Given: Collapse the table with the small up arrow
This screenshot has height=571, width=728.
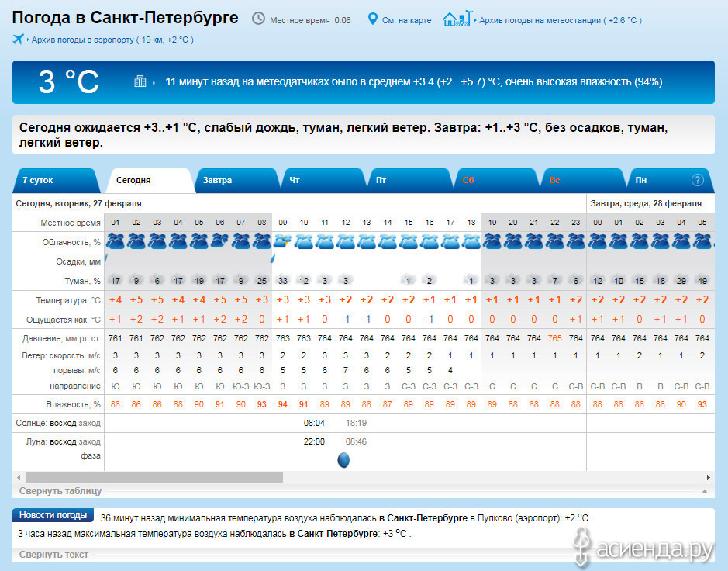Looking at the screenshot, I should pyautogui.click(x=704, y=491).
